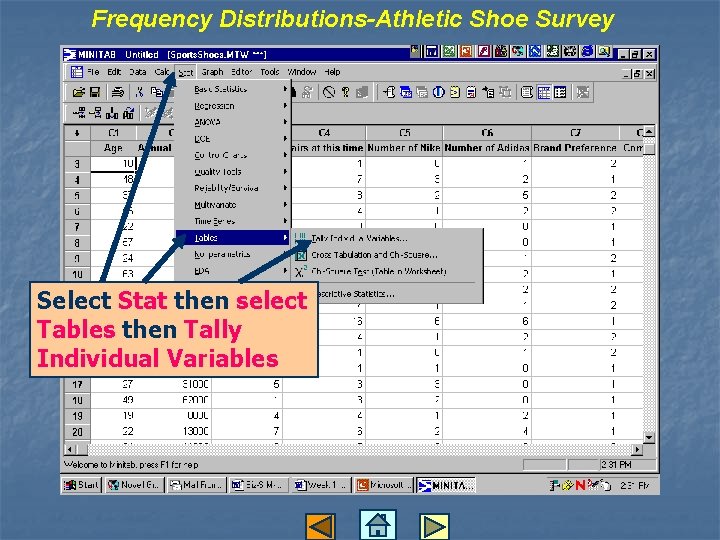Open the Stat menu in the menu bar

pyautogui.click(x=186, y=72)
